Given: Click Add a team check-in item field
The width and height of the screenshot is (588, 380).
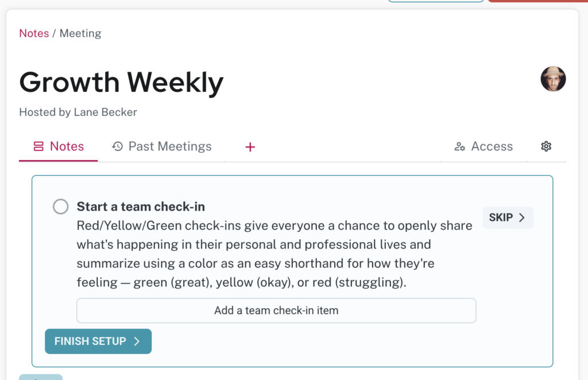Looking at the screenshot, I should click(x=276, y=311).
